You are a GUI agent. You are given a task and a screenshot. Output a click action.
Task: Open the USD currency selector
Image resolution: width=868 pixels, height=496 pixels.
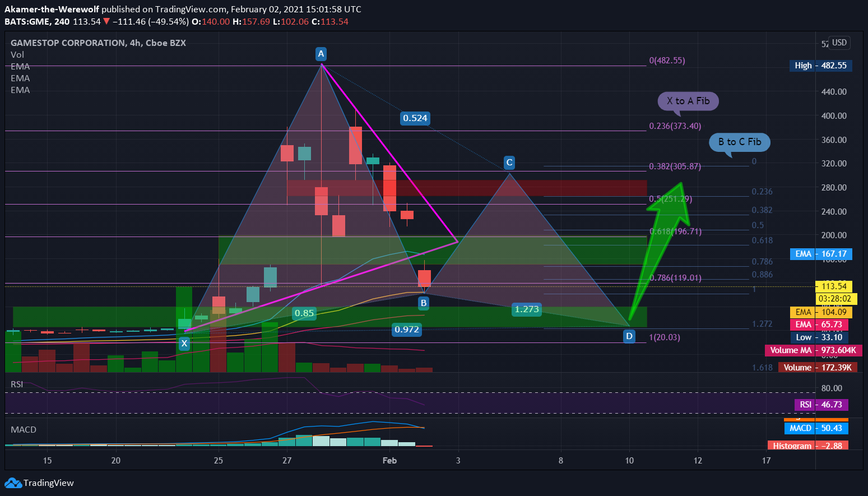(x=839, y=43)
